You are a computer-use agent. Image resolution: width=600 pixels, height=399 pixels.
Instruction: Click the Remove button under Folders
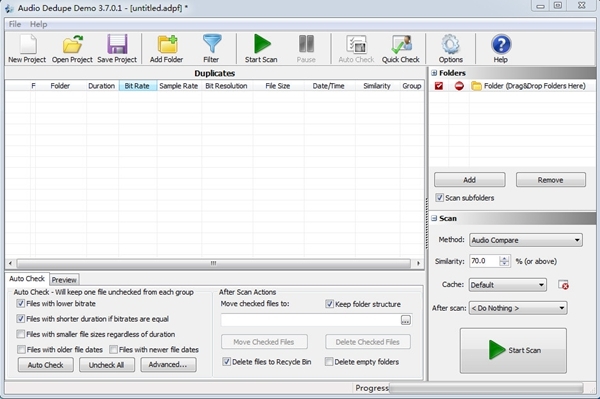(551, 180)
